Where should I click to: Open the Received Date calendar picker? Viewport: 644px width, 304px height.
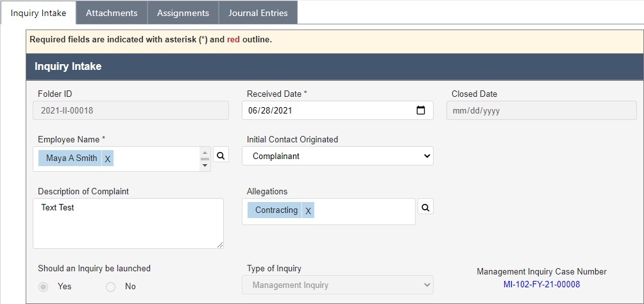point(421,110)
